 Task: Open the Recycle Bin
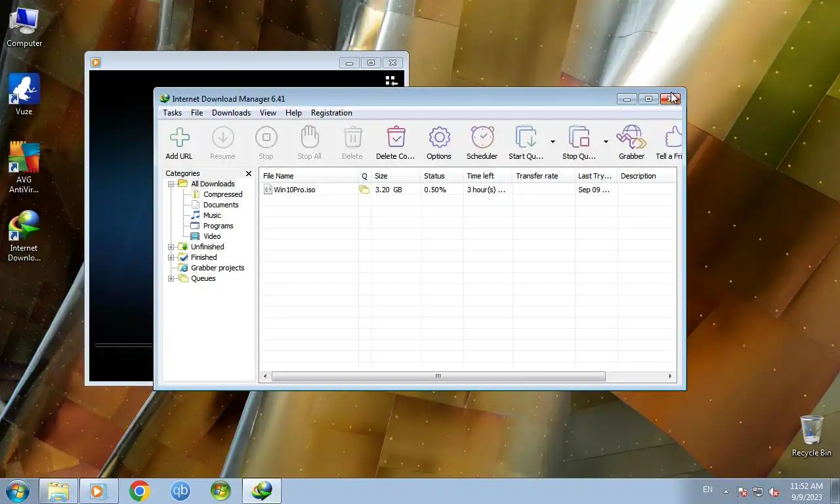(x=811, y=436)
